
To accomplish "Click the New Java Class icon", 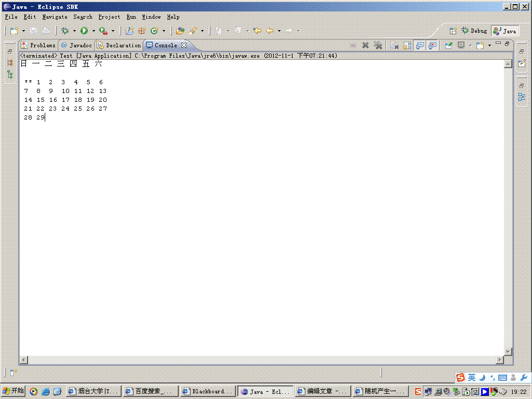I will click(x=154, y=31).
